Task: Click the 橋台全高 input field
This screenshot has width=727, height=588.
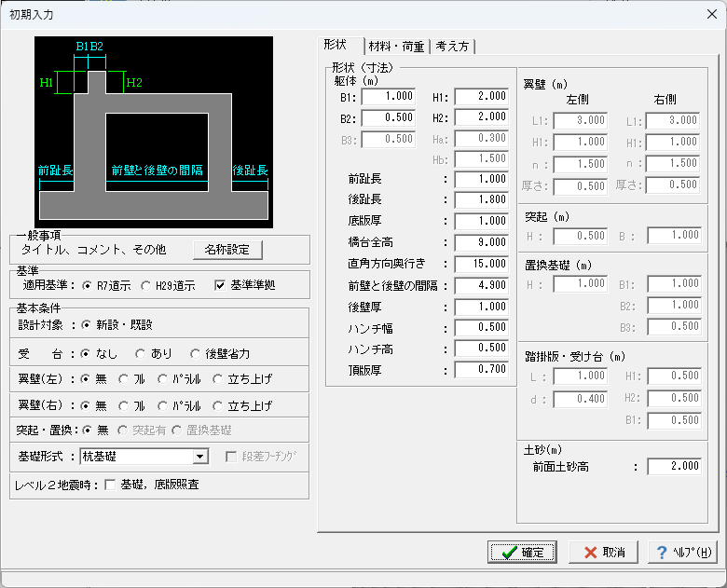Action: pos(481,242)
